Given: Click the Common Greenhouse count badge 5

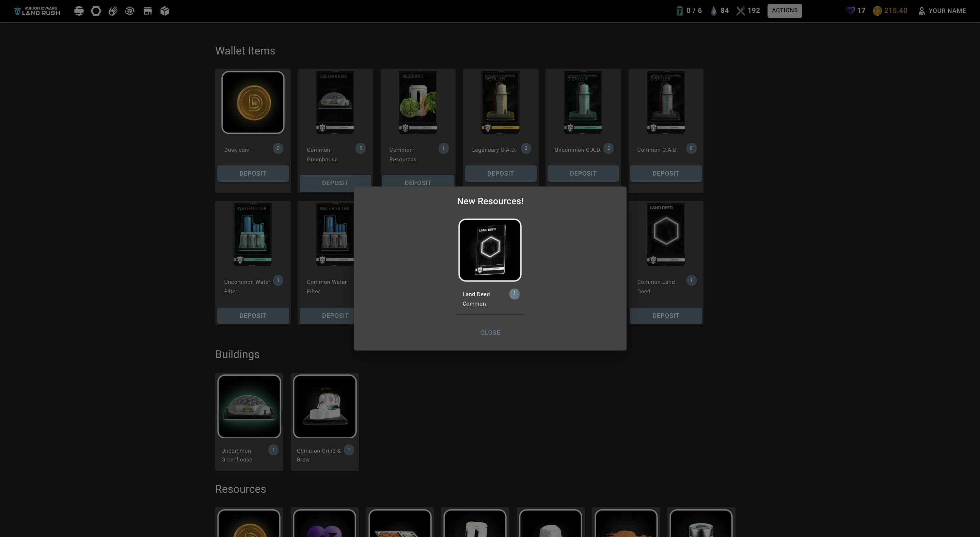Looking at the screenshot, I should click(361, 148).
